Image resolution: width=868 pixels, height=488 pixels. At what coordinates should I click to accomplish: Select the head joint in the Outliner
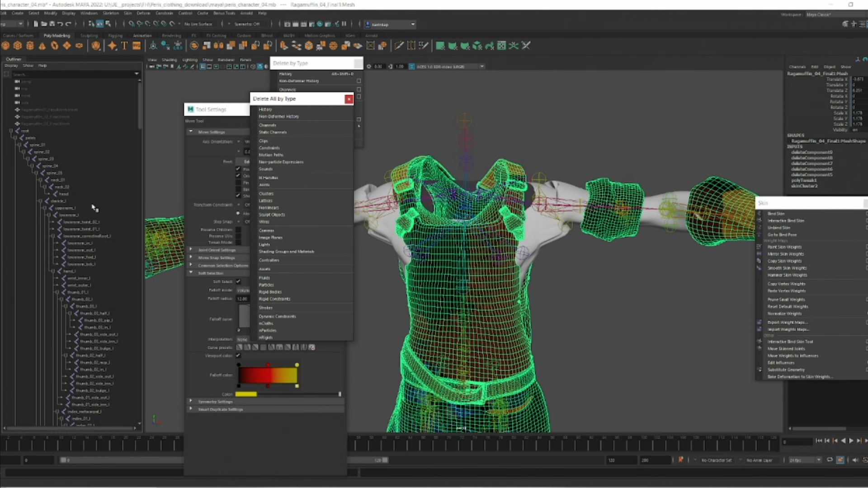(x=64, y=194)
